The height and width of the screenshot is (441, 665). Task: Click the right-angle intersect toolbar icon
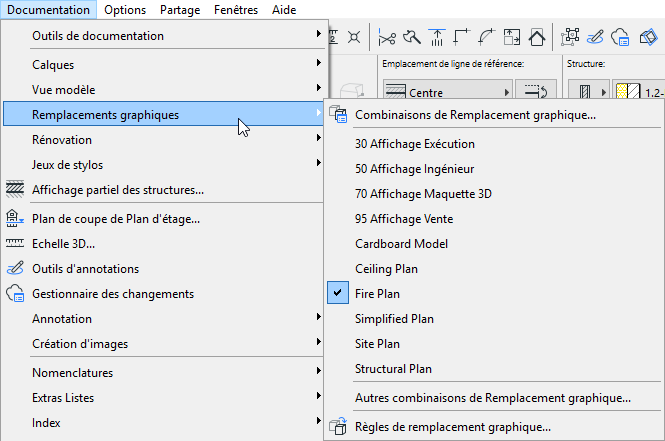coord(461,37)
